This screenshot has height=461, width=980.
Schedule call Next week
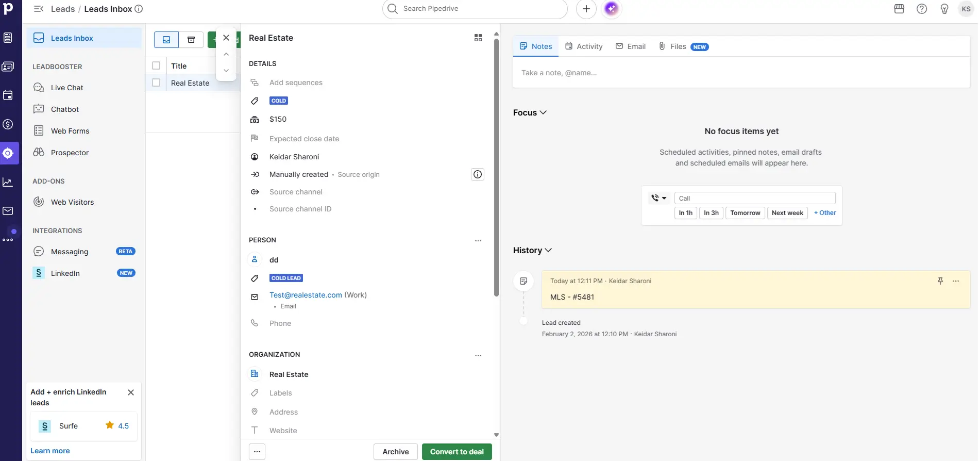click(x=787, y=213)
